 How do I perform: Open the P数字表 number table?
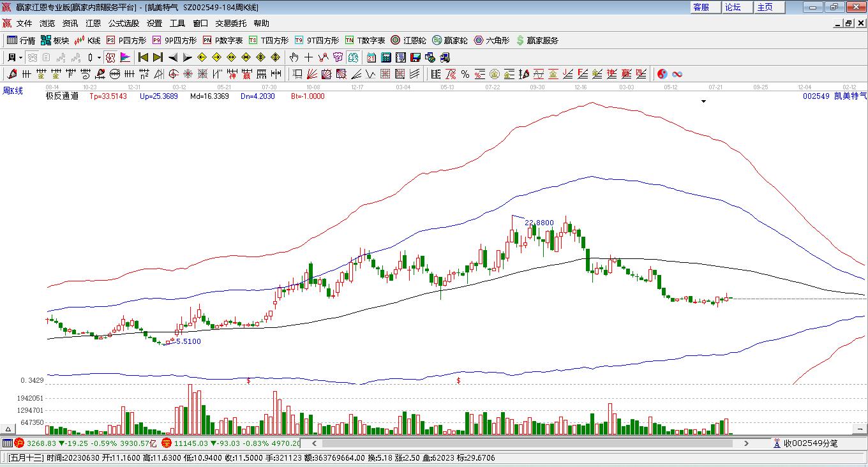223,40
